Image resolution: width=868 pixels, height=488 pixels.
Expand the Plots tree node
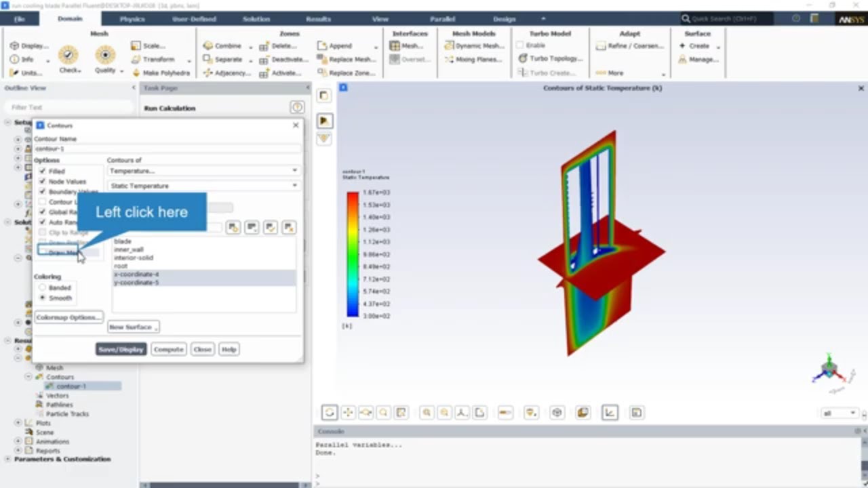click(18, 423)
